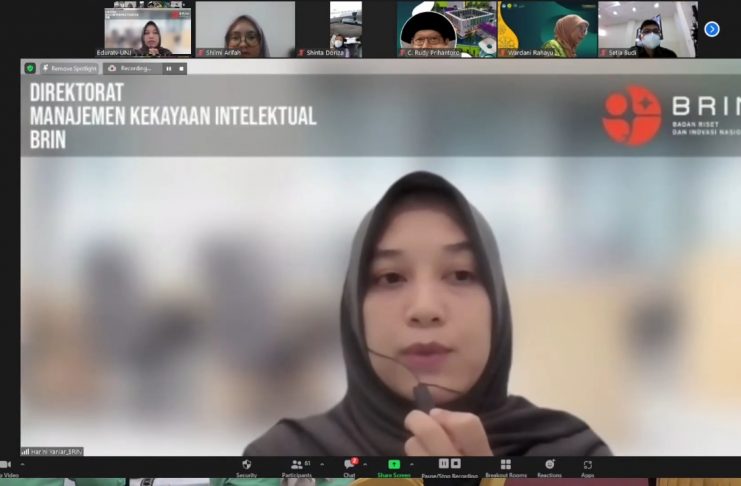Select the Shinta Doriza video thumbnail
Viewport: 741px width, 486px height.
coord(344,29)
